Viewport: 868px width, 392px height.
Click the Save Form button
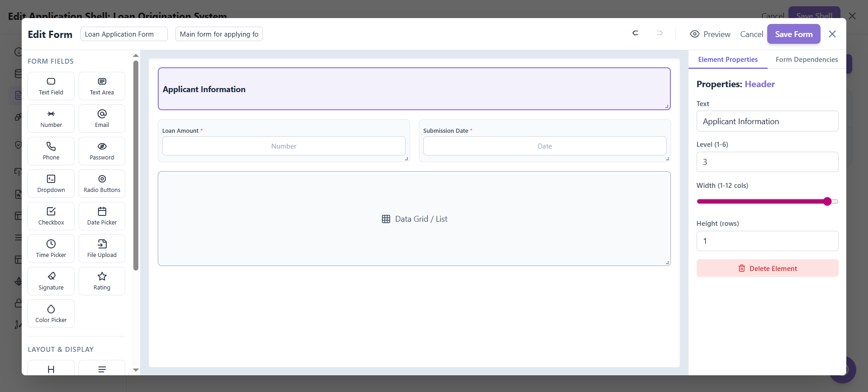pyautogui.click(x=793, y=34)
